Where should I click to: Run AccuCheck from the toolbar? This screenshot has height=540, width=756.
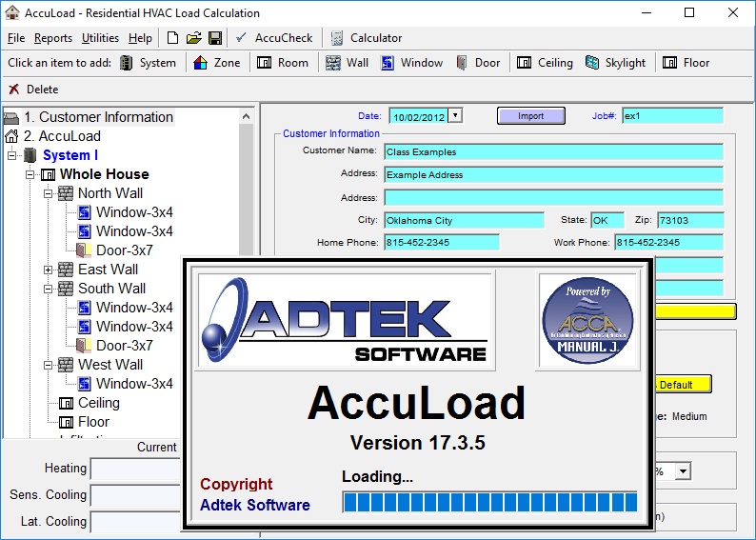click(274, 38)
